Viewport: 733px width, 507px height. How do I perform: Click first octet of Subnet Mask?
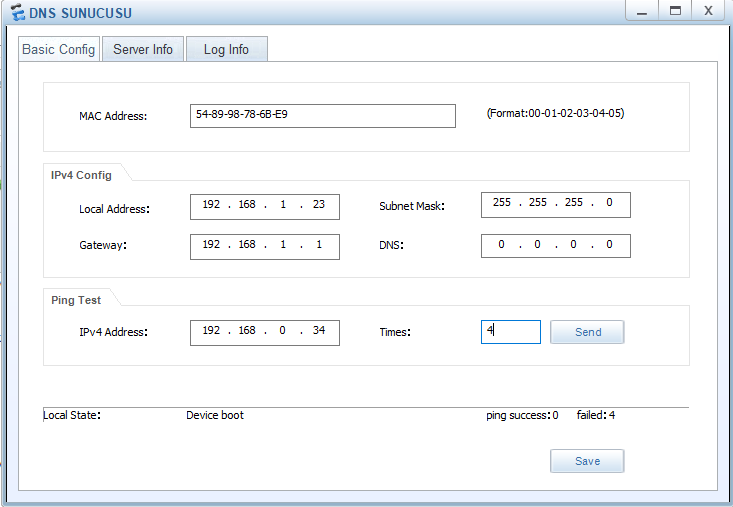tap(502, 203)
